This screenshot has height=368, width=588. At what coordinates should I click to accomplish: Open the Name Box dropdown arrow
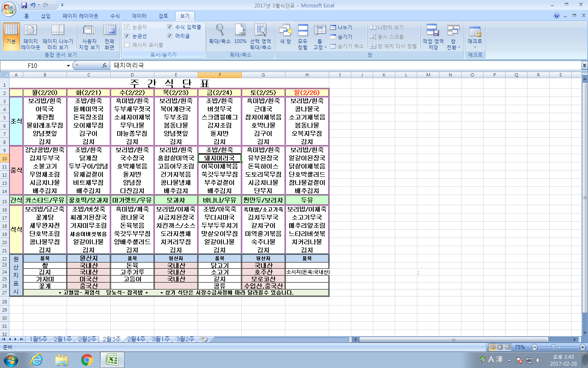pos(68,66)
